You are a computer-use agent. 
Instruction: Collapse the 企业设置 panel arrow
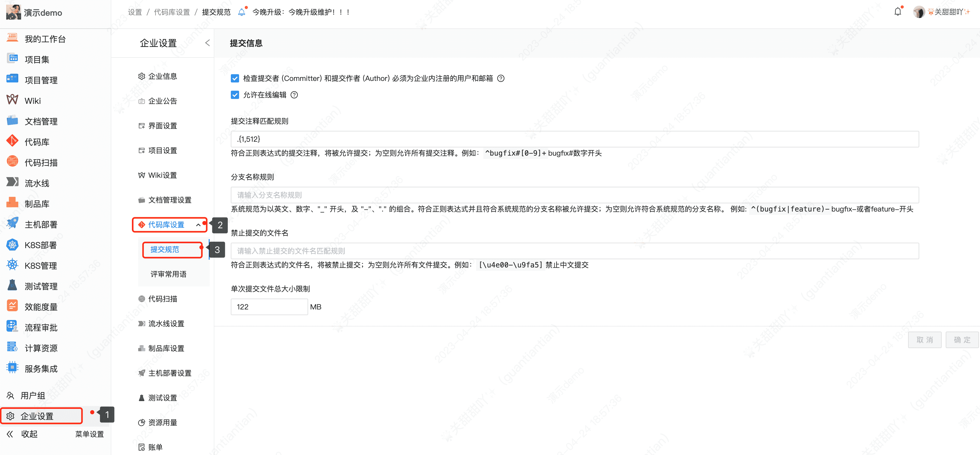[x=207, y=43]
